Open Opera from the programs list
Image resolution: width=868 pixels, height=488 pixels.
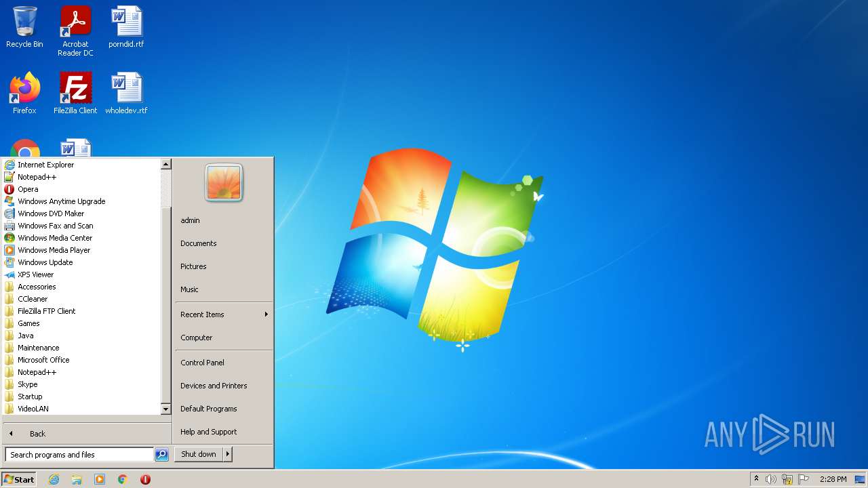[81, 189]
